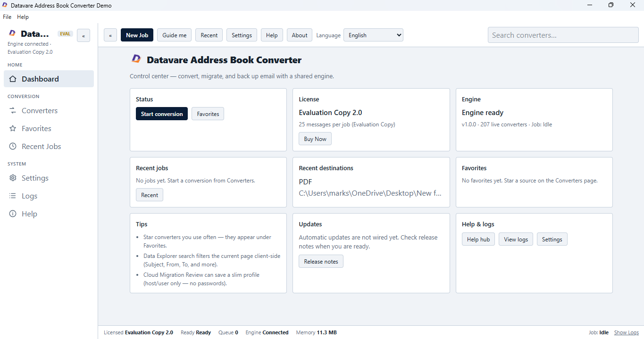The width and height of the screenshot is (644, 339).
Task: Click the Help info icon in sidebar
Action: coord(13,214)
